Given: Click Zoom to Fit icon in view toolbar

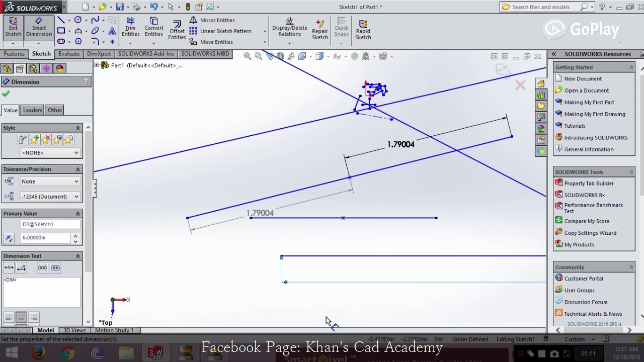Looking at the screenshot, I should [x=248, y=56].
